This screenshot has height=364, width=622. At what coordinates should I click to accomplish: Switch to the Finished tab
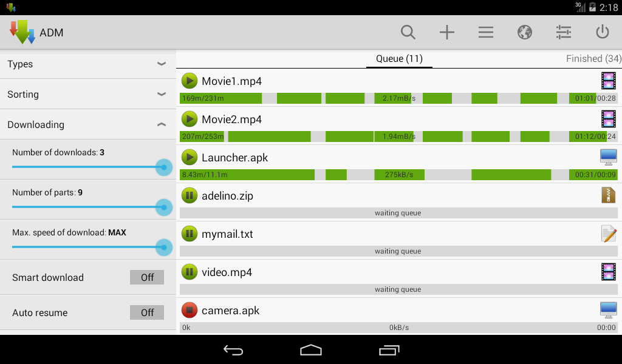click(x=592, y=58)
